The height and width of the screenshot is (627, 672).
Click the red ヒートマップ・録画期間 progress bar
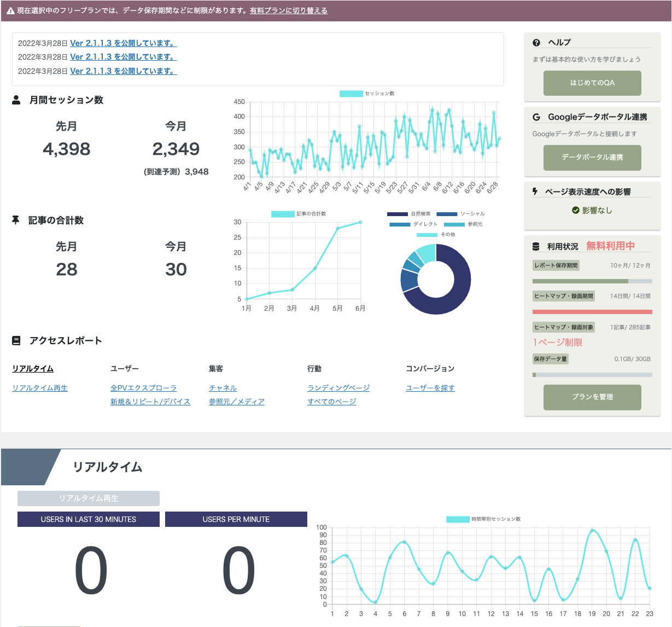point(592,312)
